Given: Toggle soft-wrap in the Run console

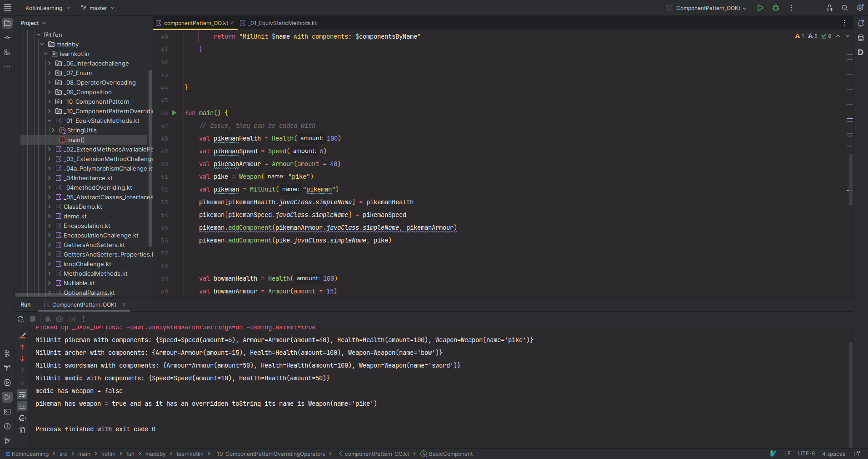Looking at the screenshot, I should pyautogui.click(x=22, y=394).
